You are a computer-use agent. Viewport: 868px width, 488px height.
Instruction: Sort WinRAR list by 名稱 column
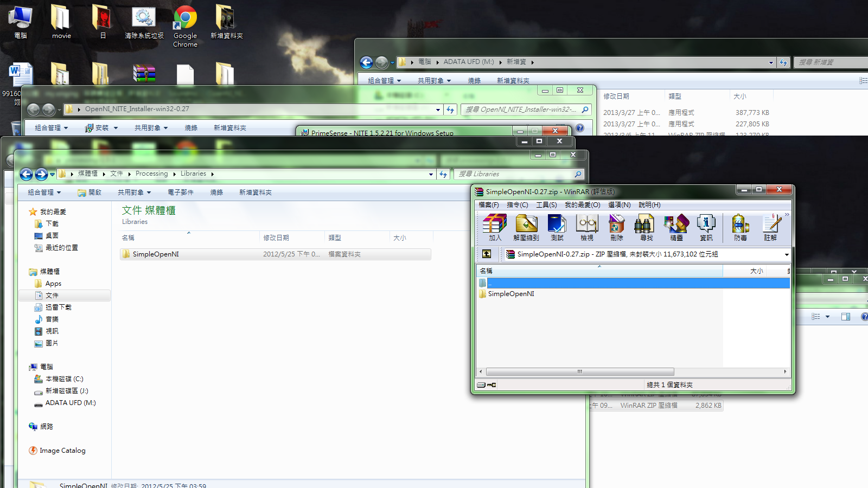click(x=599, y=271)
